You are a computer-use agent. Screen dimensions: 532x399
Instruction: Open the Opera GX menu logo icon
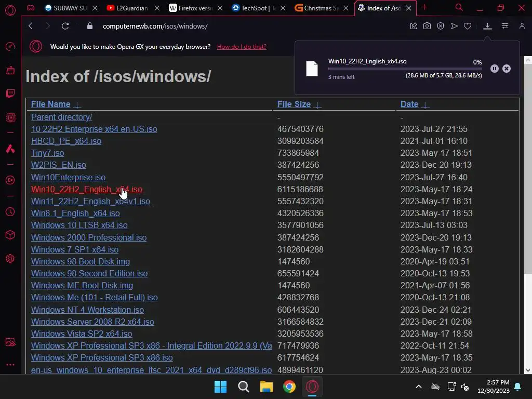(x=10, y=10)
